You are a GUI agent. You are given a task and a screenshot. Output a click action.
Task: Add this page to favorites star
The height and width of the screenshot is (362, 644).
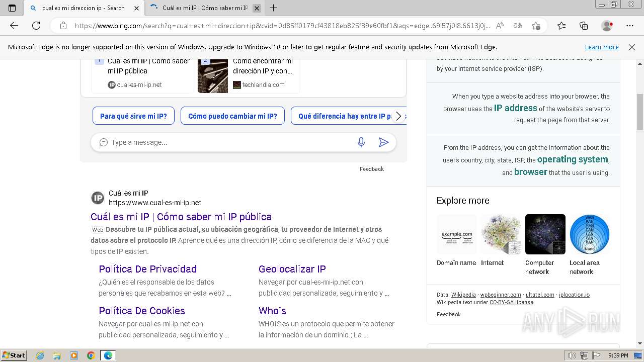[x=536, y=26]
